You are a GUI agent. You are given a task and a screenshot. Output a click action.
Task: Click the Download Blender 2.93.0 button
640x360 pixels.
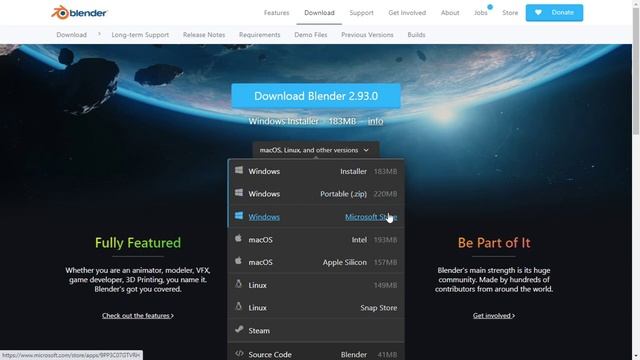pyautogui.click(x=316, y=96)
